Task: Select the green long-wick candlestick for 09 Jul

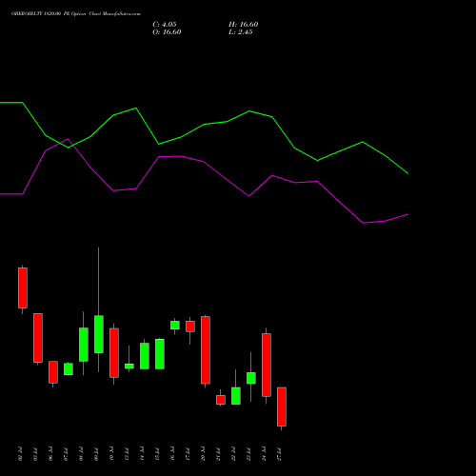Action: click(99, 334)
